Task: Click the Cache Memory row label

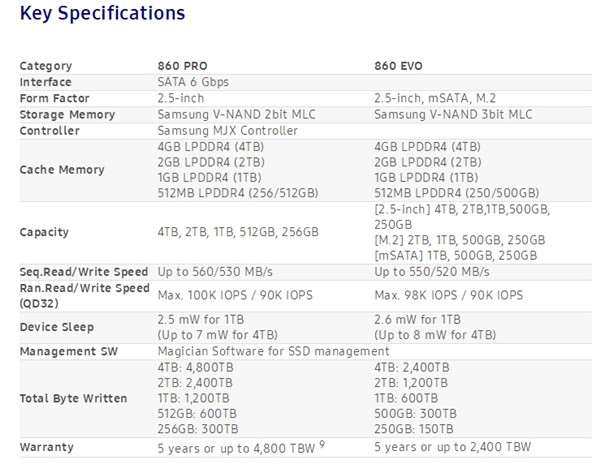Action: 61,170
